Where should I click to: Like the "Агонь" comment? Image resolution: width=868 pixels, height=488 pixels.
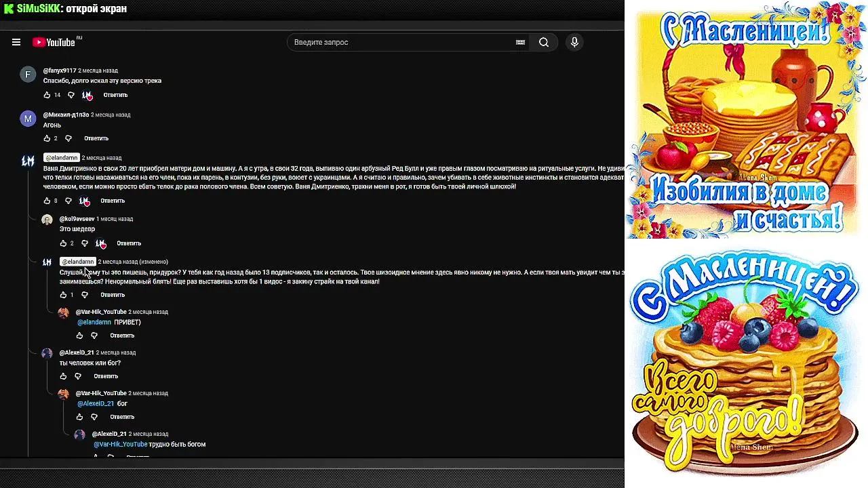click(x=47, y=138)
